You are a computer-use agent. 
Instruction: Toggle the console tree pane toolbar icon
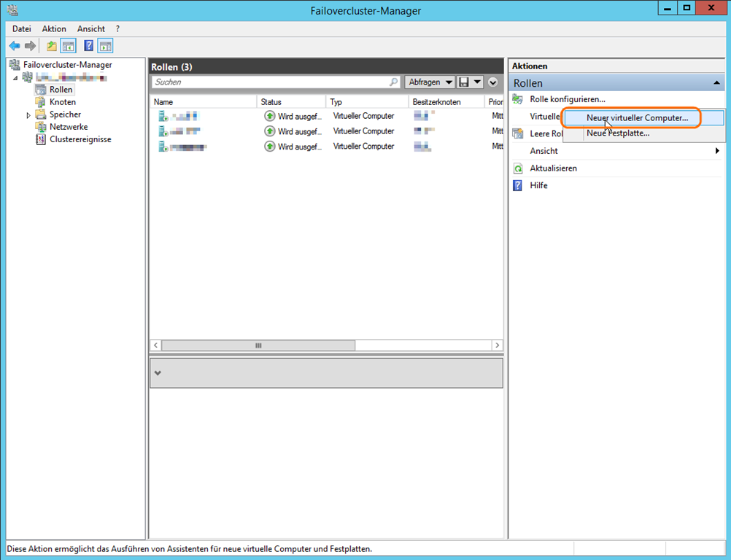click(68, 46)
